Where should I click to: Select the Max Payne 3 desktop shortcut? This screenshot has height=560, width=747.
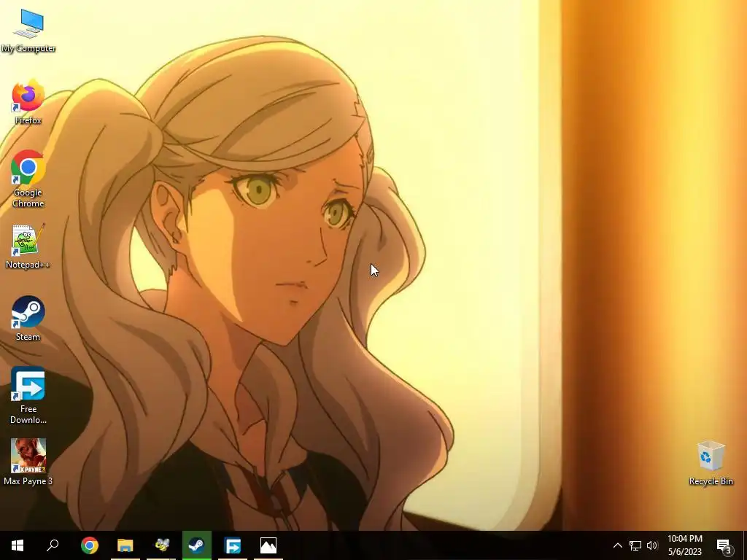28,462
